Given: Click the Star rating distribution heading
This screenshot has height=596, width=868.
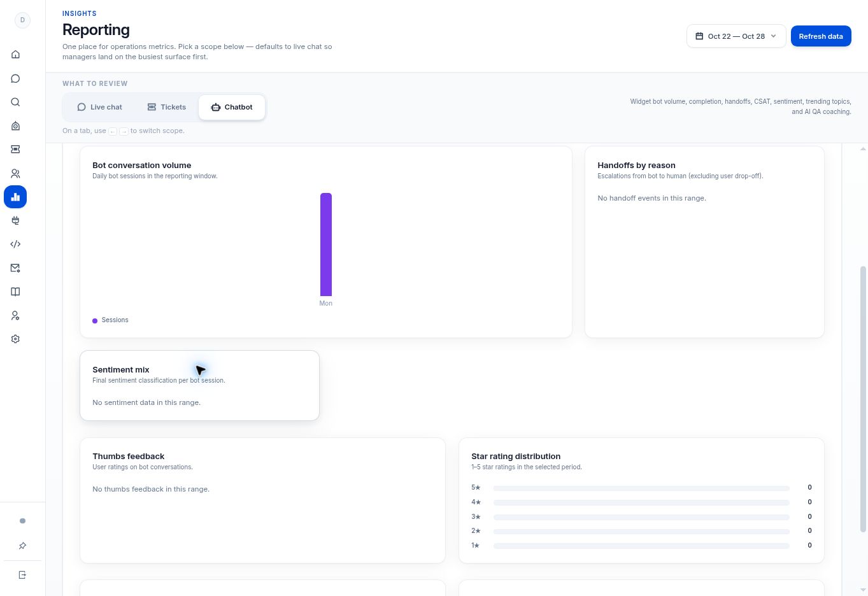Looking at the screenshot, I should pos(516,456).
